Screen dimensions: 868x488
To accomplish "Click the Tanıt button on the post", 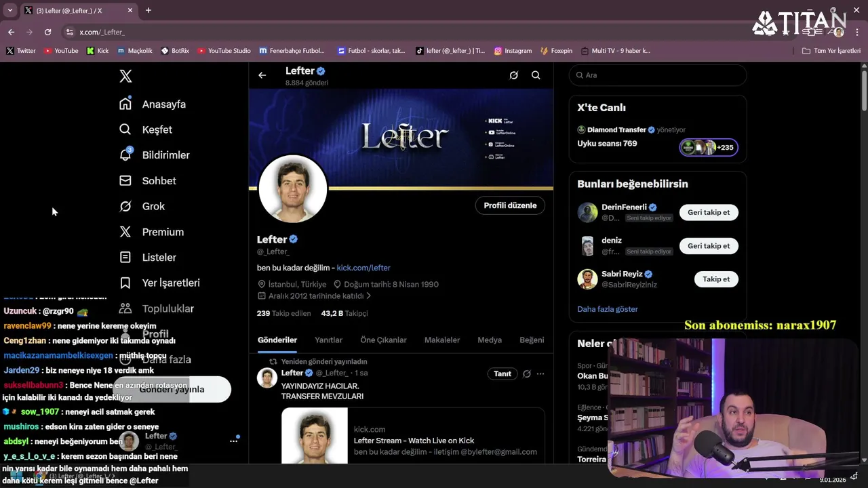I will point(502,373).
